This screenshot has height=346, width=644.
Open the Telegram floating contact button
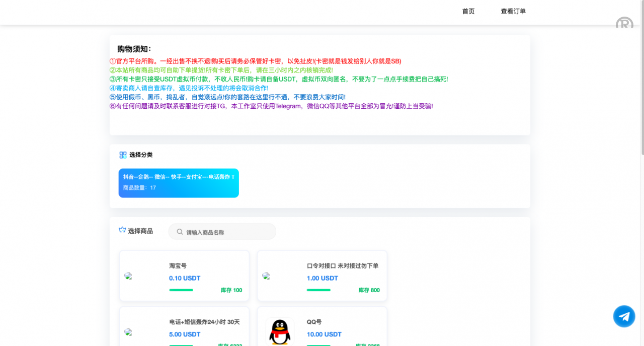(624, 316)
